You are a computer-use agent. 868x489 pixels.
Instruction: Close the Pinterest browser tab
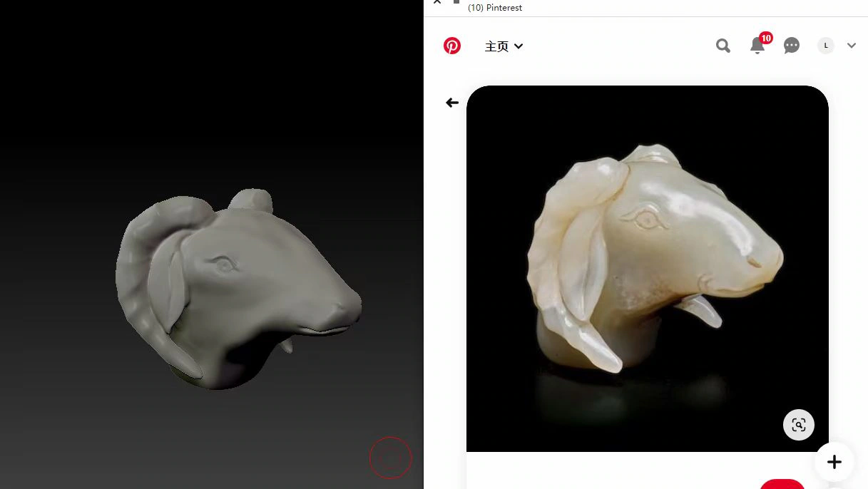point(437,2)
